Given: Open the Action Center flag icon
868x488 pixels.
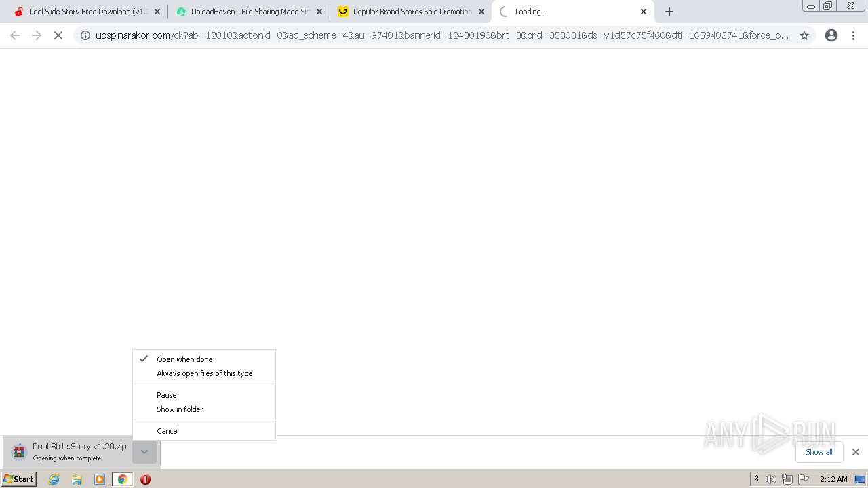Looking at the screenshot, I should pyautogui.click(x=804, y=479).
